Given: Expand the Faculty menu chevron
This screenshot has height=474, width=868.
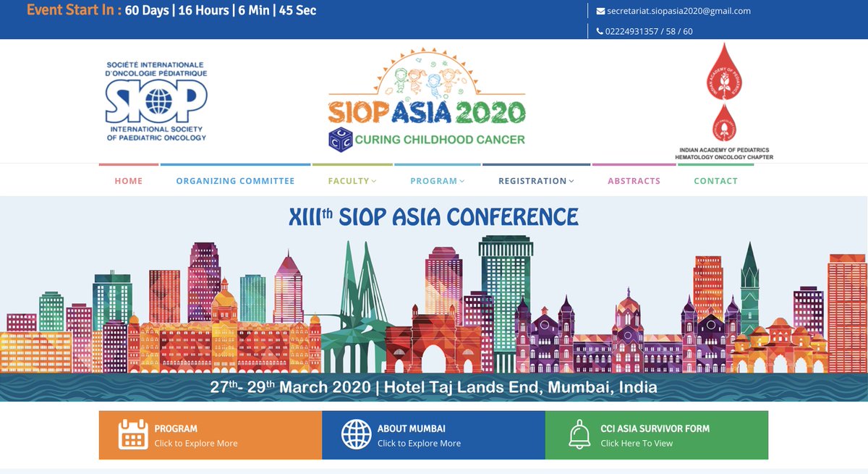Looking at the screenshot, I should click(x=374, y=181).
